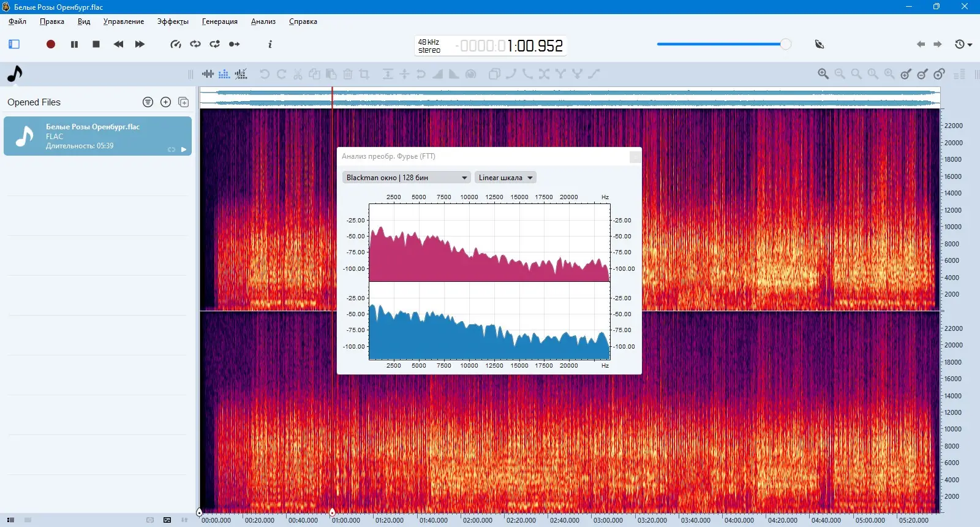Click the file properties info icon
This screenshot has height=527, width=980.
(269, 44)
